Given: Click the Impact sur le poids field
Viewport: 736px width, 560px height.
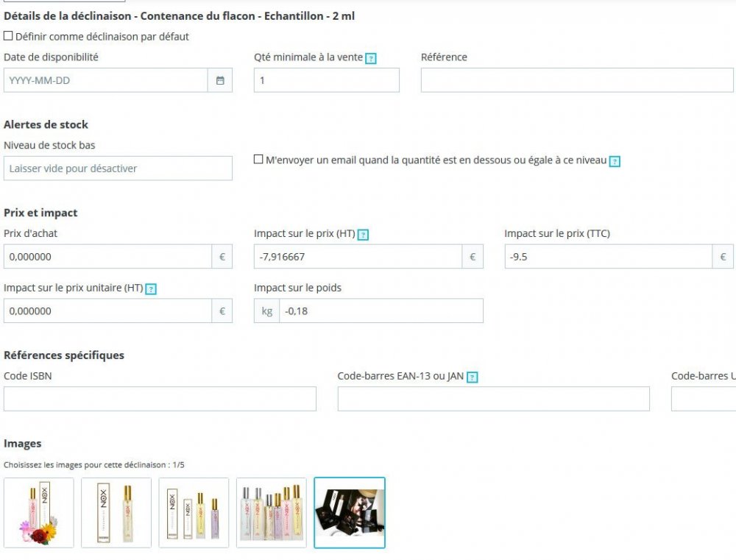Looking at the screenshot, I should tap(381, 311).
